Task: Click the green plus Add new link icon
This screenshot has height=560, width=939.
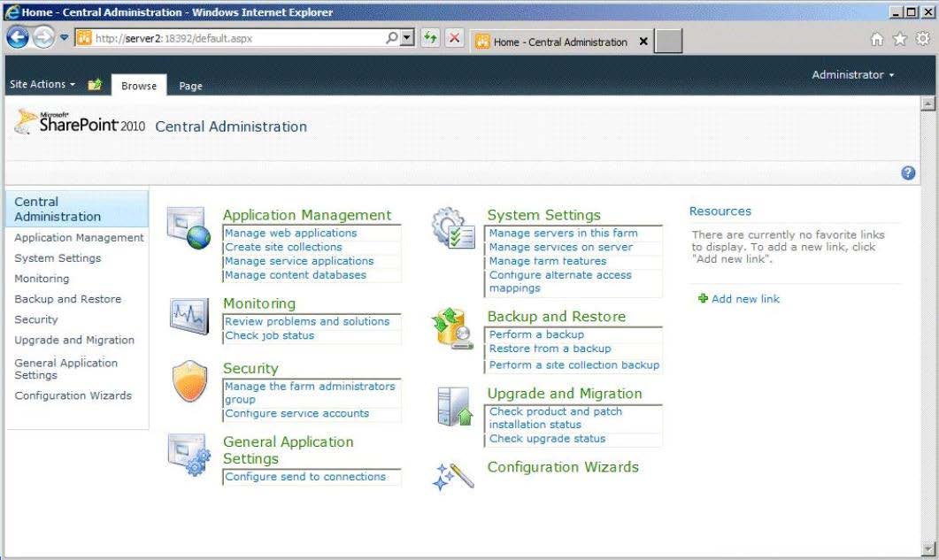Action: (703, 298)
